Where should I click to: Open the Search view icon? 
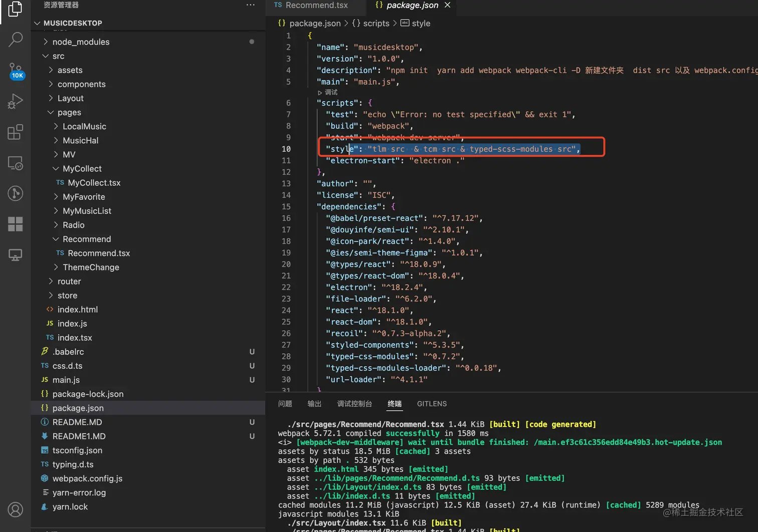16,39
